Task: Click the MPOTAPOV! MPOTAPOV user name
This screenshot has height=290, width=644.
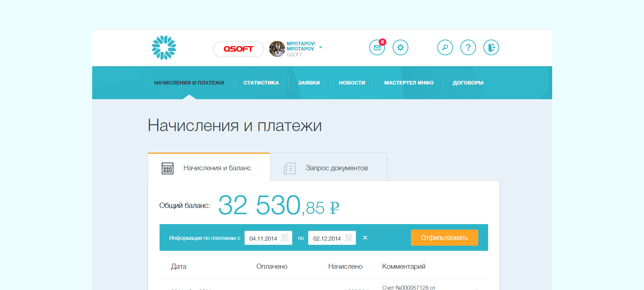Action: [x=301, y=46]
